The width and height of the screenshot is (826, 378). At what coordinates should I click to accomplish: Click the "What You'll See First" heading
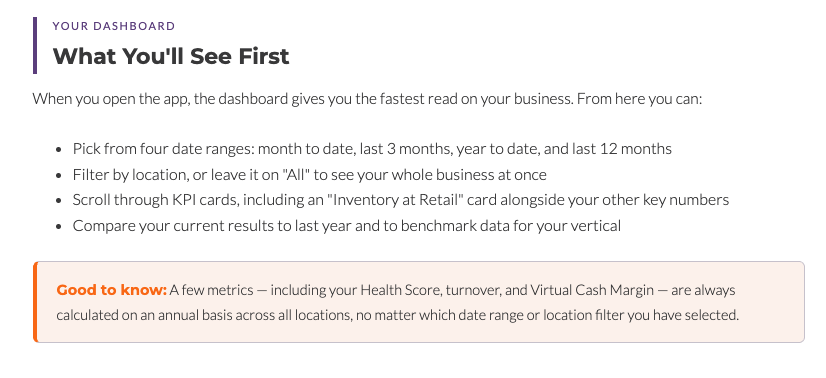[171, 56]
